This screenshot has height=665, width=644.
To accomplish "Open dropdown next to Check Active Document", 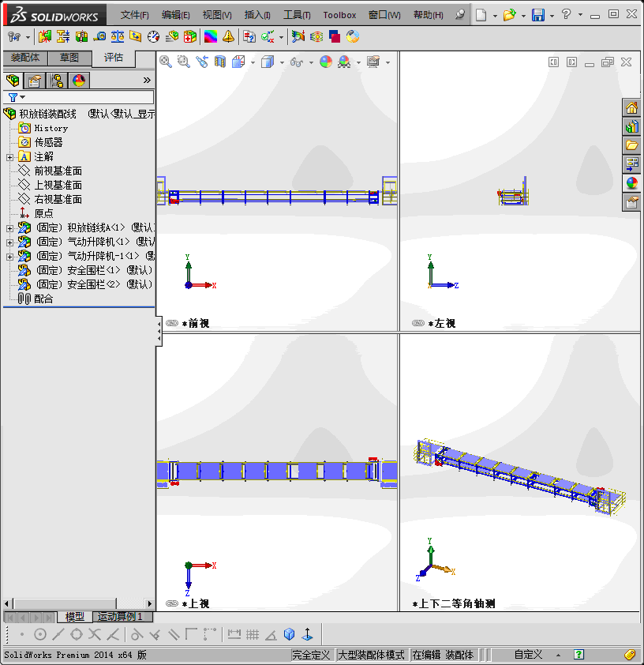I will [x=281, y=37].
